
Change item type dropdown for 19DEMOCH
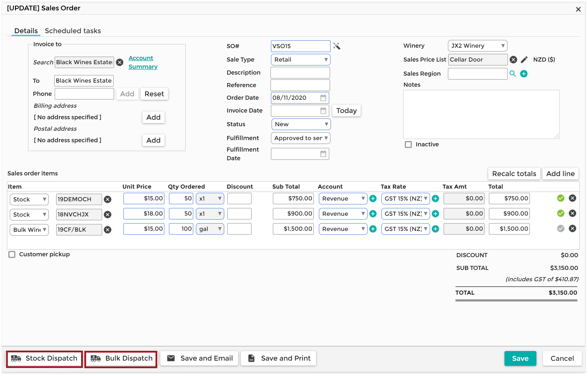[29, 199]
